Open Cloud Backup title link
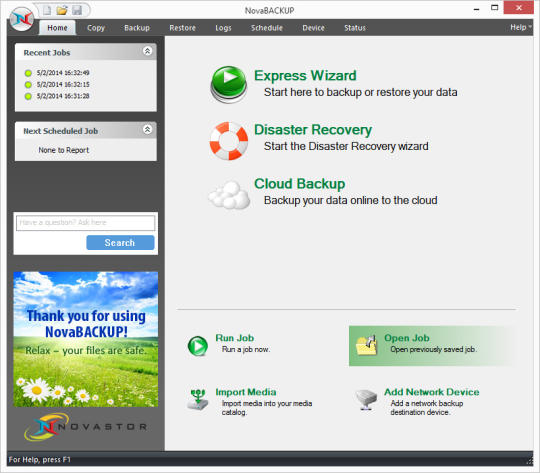Screen dimensions: 540x473 pyautogui.click(x=299, y=184)
